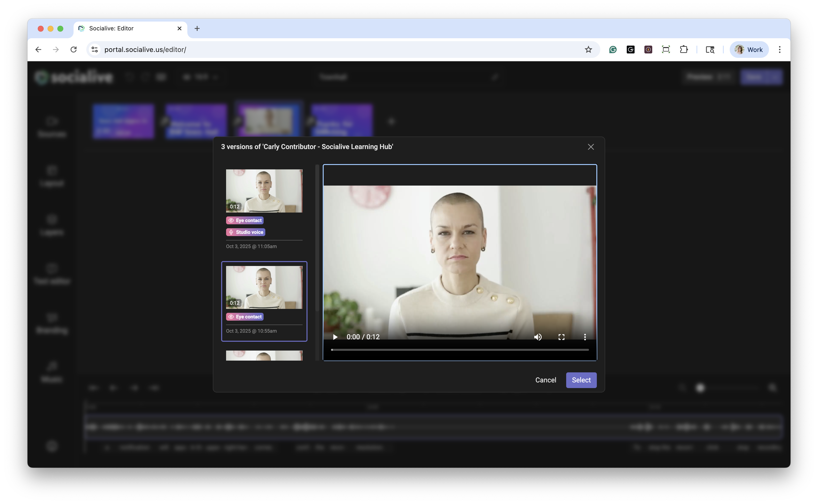
Task: Click Eye contact tag on first version
Action: click(245, 220)
